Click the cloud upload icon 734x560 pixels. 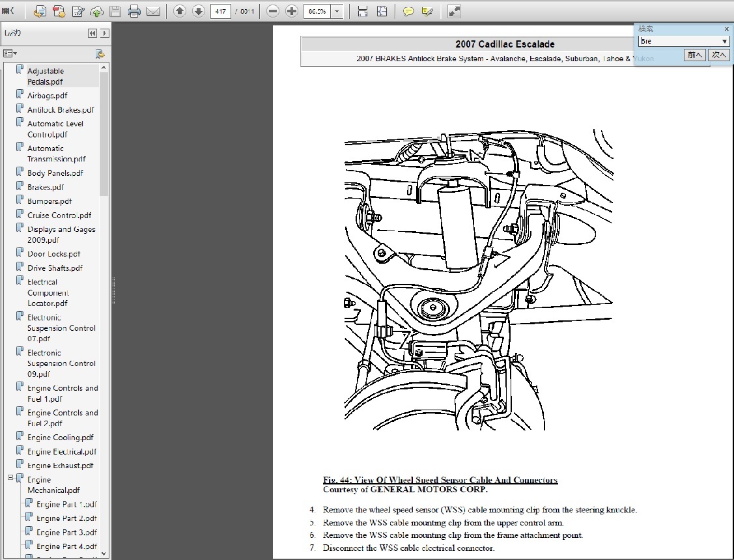click(x=96, y=11)
